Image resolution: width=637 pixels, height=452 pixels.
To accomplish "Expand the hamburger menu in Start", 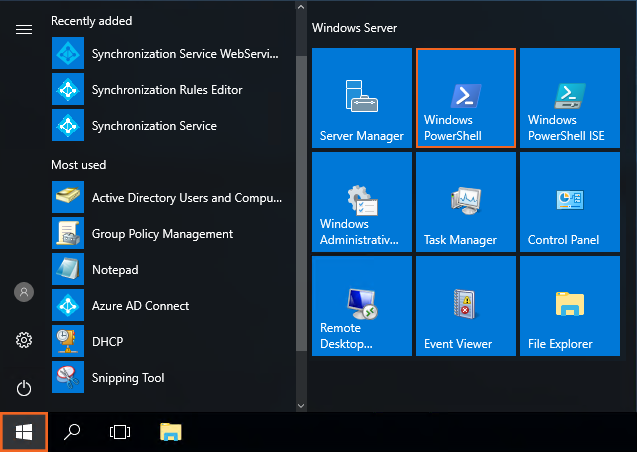I will pyautogui.click(x=24, y=29).
